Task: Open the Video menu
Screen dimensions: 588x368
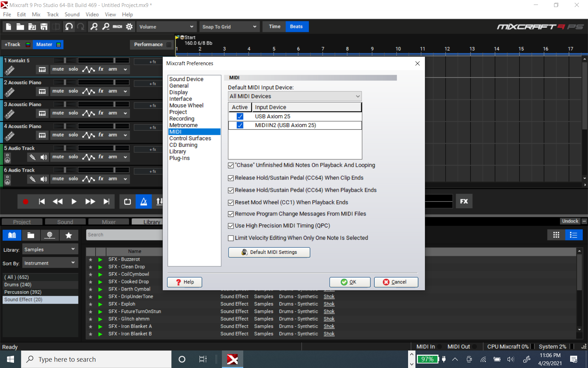Action: coord(92,14)
